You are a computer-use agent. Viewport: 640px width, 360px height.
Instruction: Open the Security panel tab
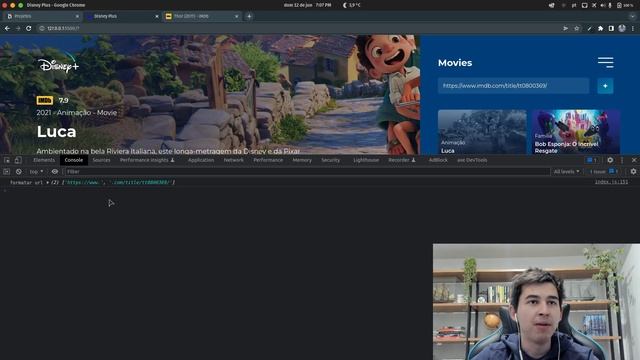[331, 160]
